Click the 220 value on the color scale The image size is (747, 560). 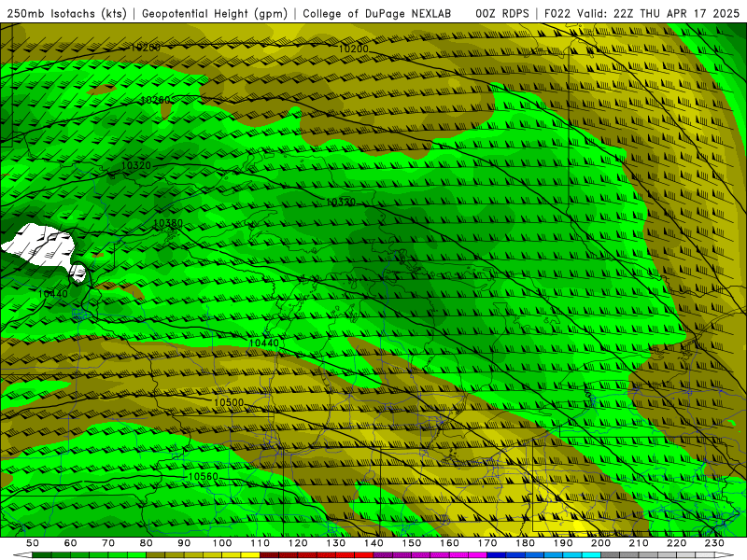676,543
